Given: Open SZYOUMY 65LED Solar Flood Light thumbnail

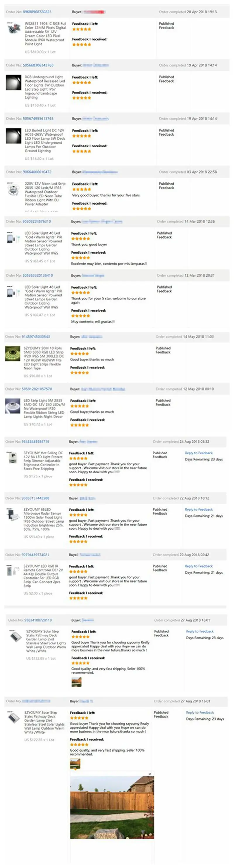Looking at the screenshot, I should point(13,515).
